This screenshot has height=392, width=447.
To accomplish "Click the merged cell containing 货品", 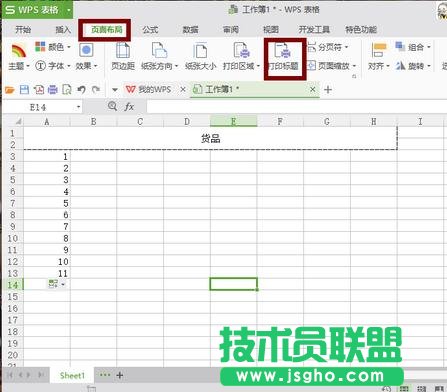I will [x=210, y=139].
